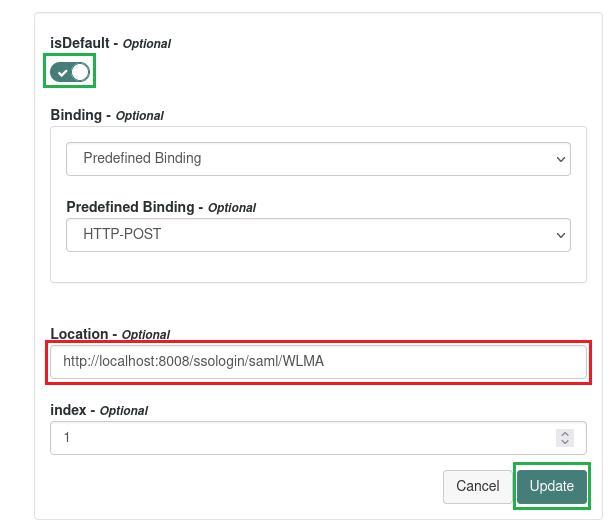This screenshot has width=610, height=532.
Task: Click the chevron arrow beside HTTP-POST
Action: [561, 235]
